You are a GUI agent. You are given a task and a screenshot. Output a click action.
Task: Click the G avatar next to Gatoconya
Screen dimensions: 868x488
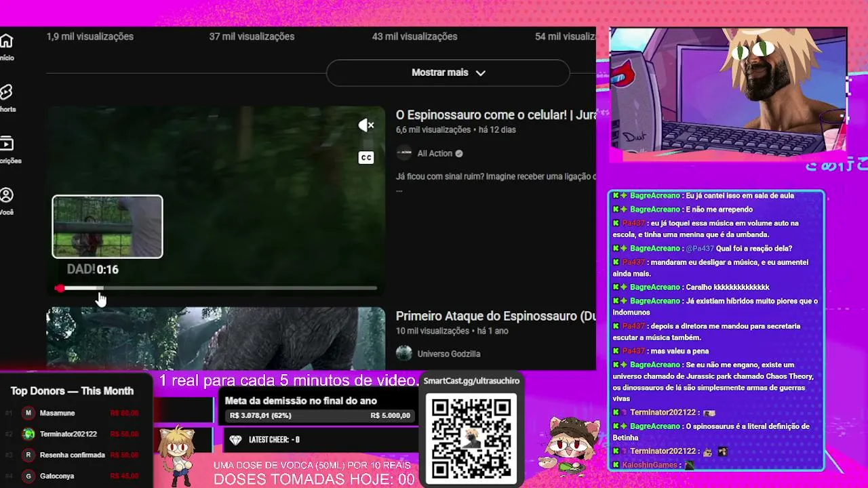click(x=28, y=476)
